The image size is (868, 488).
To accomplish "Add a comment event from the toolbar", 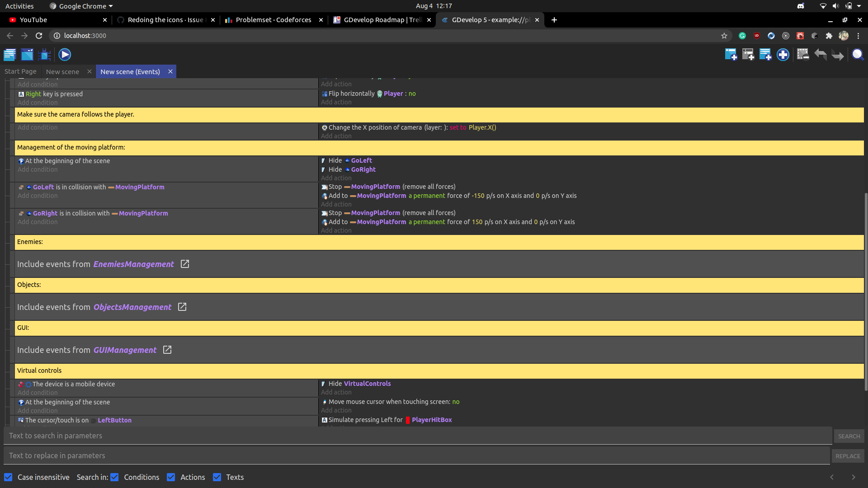I will click(765, 55).
